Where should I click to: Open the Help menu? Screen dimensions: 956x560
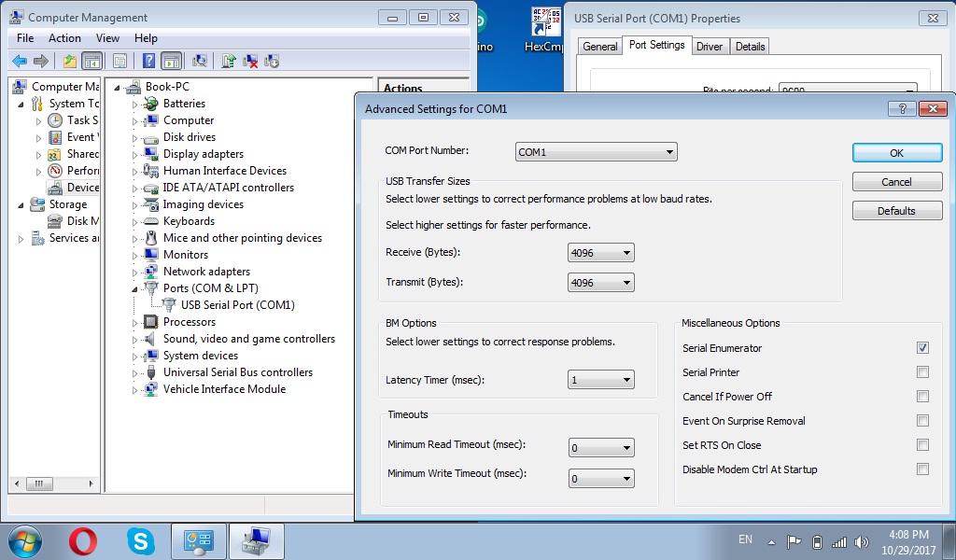tap(146, 37)
